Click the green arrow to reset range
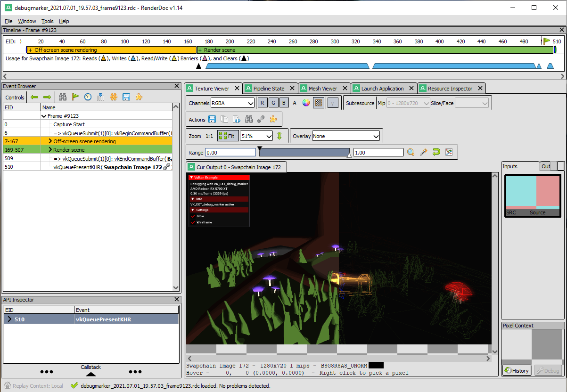567x392 pixels. tap(436, 152)
